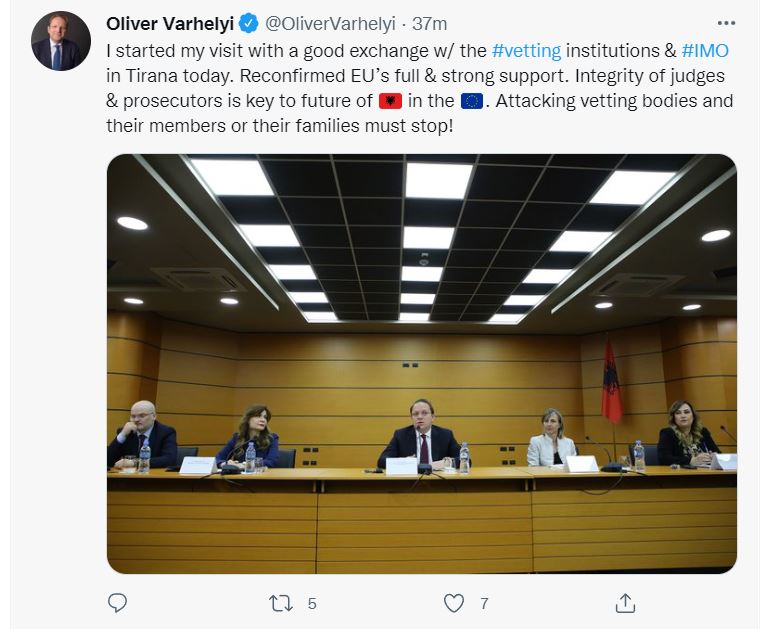Select the @OliverVarhelyi handle
Screen dimensions: 765x629
coord(332,23)
